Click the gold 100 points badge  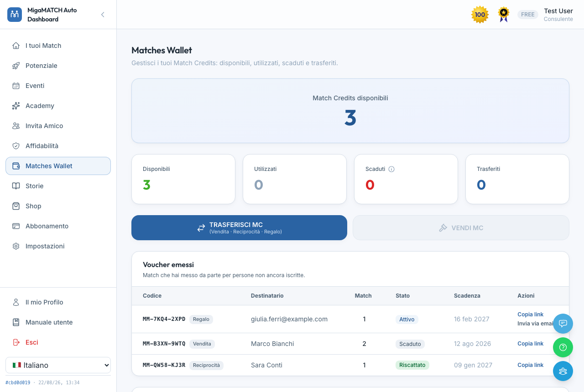pos(480,15)
